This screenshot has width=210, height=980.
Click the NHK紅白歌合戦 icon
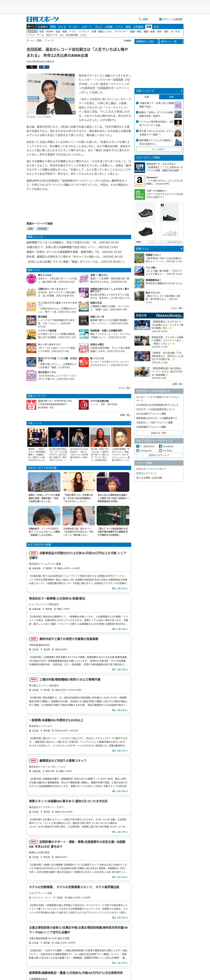point(84,404)
